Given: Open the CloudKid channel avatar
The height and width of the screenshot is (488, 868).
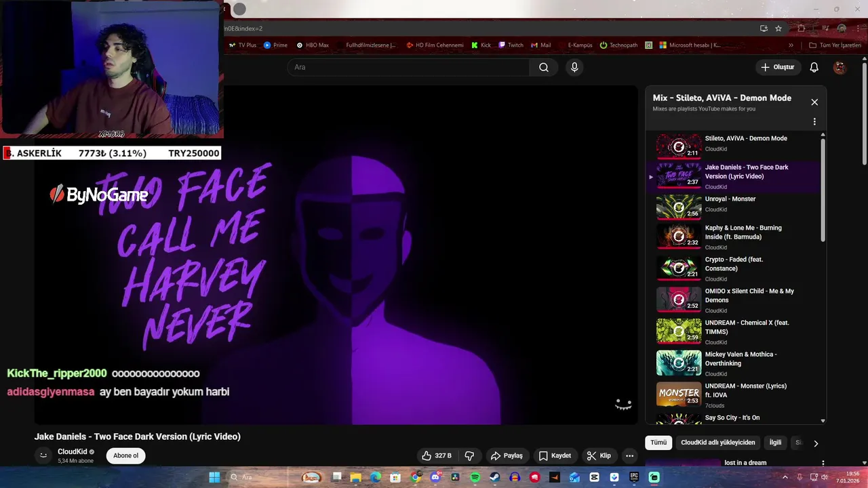Looking at the screenshot, I should [43, 455].
